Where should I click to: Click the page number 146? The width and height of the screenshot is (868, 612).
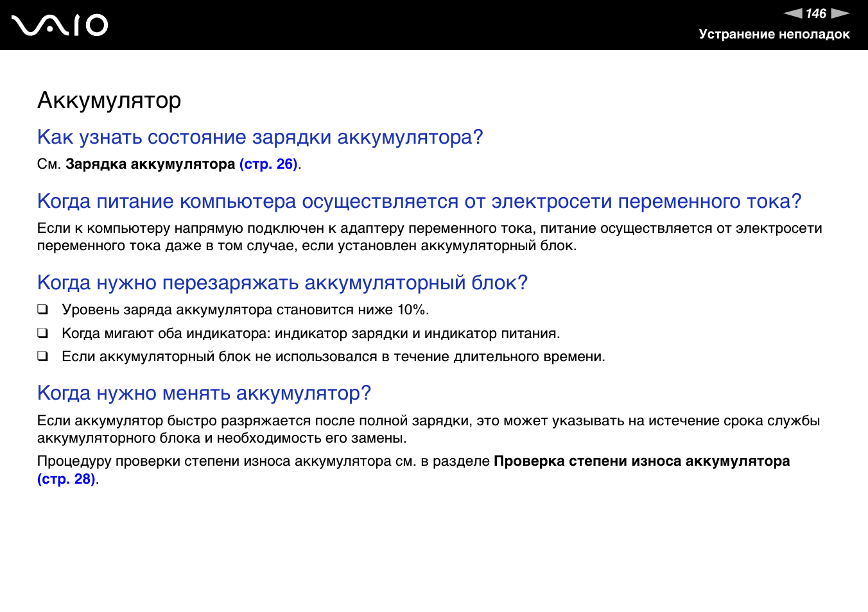click(x=816, y=13)
